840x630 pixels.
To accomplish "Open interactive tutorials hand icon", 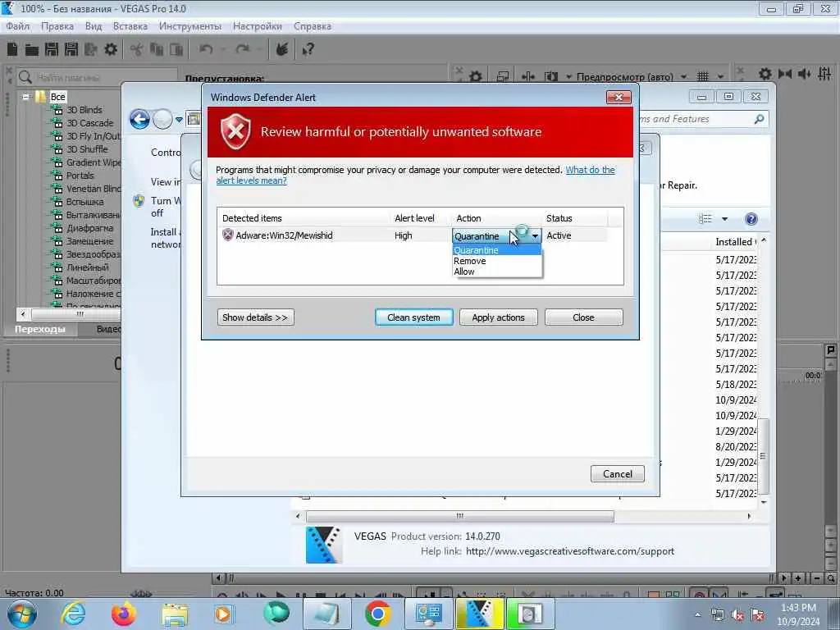I will pyautogui.click(x=282, y=49).
